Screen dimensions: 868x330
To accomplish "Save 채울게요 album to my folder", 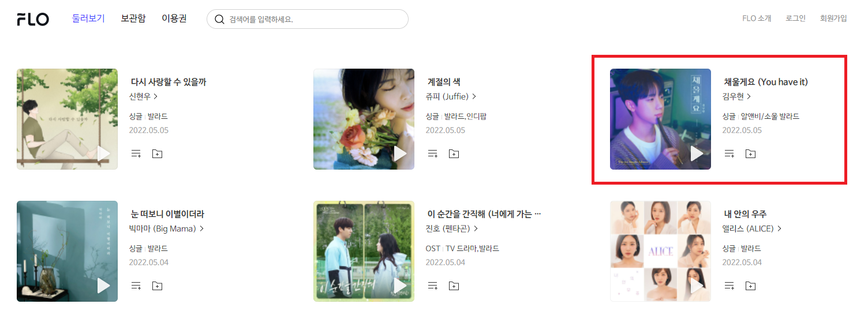I will [750, 154].
